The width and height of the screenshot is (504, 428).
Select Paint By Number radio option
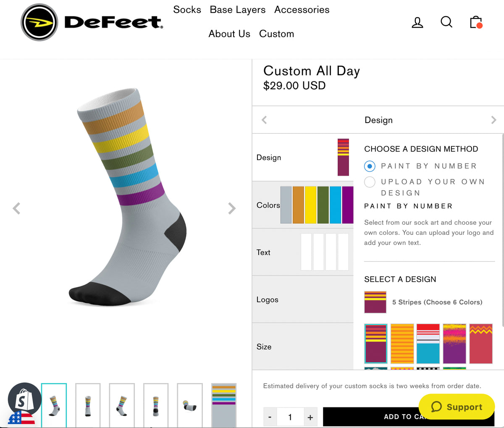click(x=370, y=166)
